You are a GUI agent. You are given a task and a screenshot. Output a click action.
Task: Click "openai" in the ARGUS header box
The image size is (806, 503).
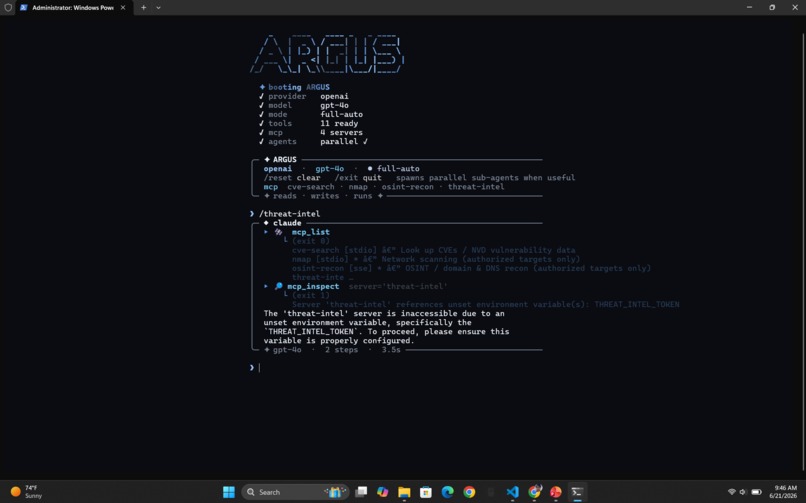[x=278, y=169]
